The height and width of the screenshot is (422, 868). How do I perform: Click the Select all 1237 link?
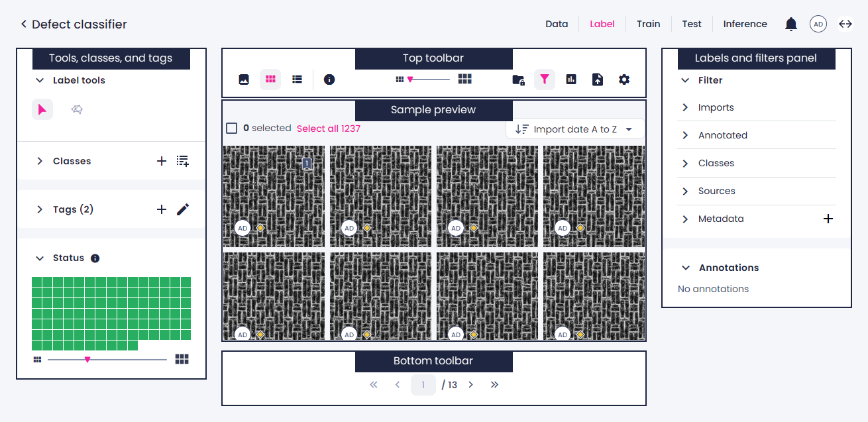point(329,129)
